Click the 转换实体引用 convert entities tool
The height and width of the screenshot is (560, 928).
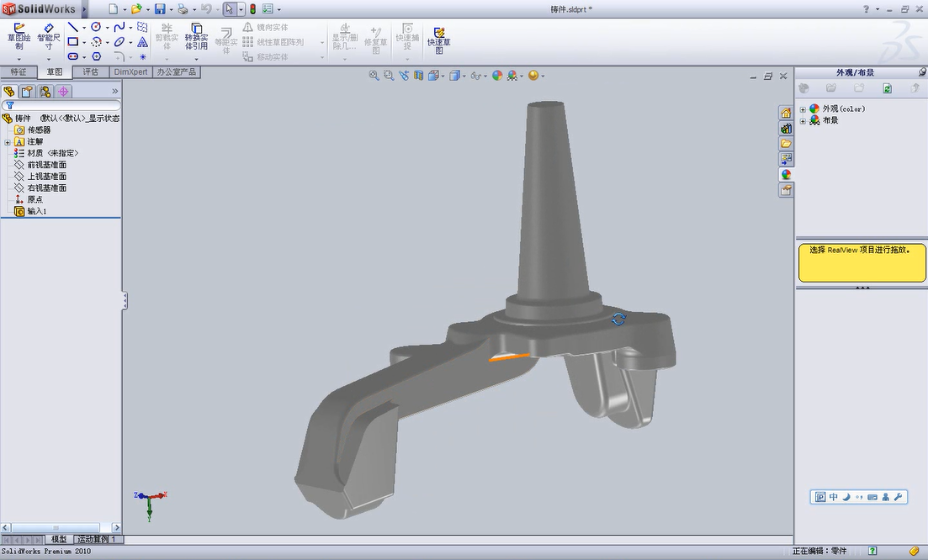tap(197, 37)
